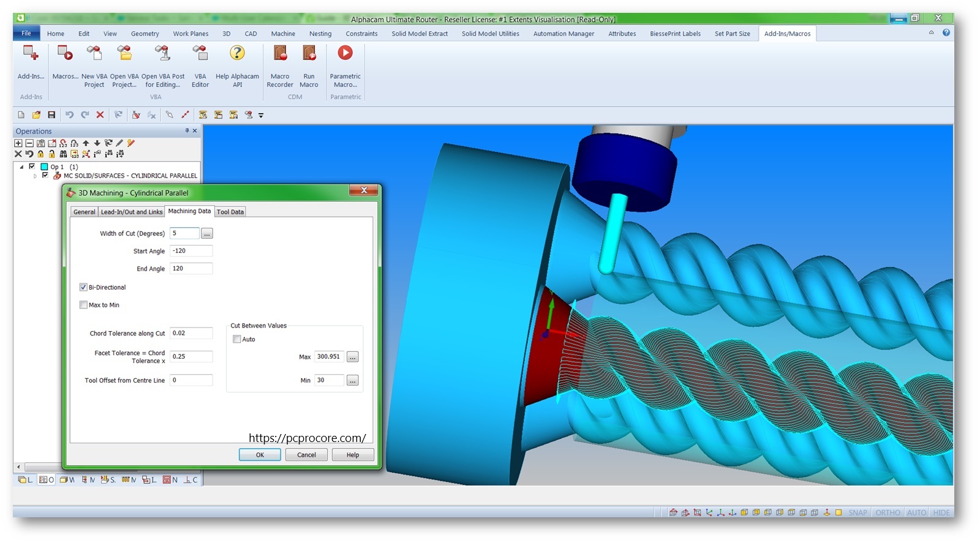Toggle ORTHO mode in the status bar

(x=888, y=512)
